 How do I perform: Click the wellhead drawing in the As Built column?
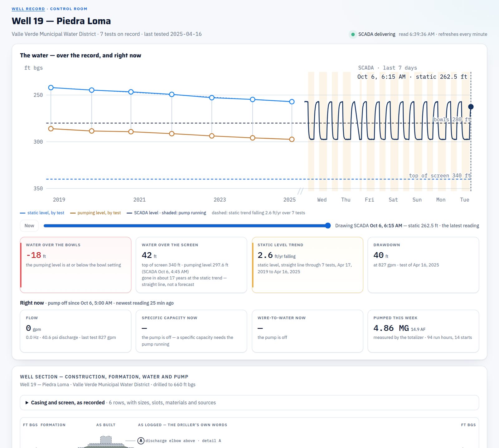(106, 442)
